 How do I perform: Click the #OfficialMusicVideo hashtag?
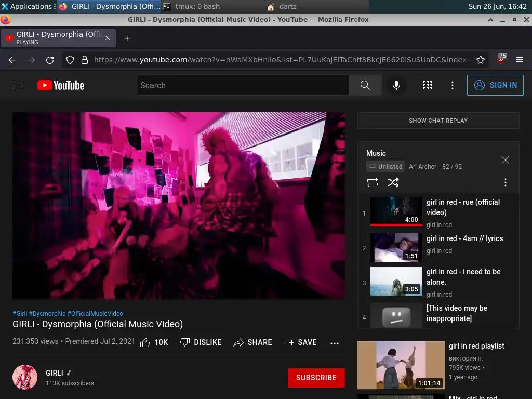(96, 313)
